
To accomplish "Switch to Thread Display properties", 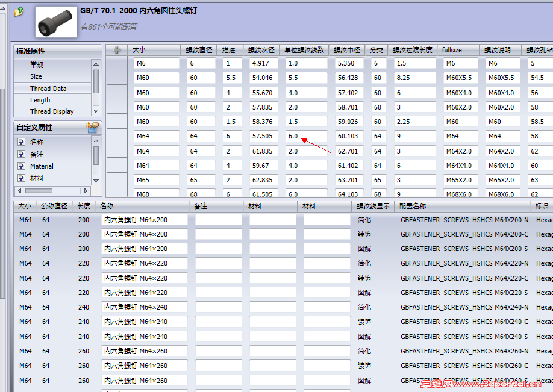I will [x=57, y=111].
